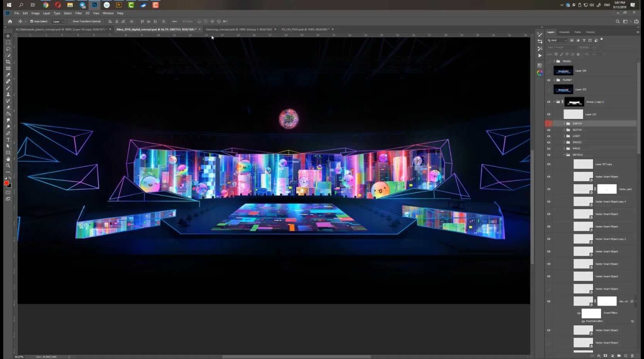This screenshot has width=644, height=359.
Task: Open the search icon in the options bar
Action: 618,21
